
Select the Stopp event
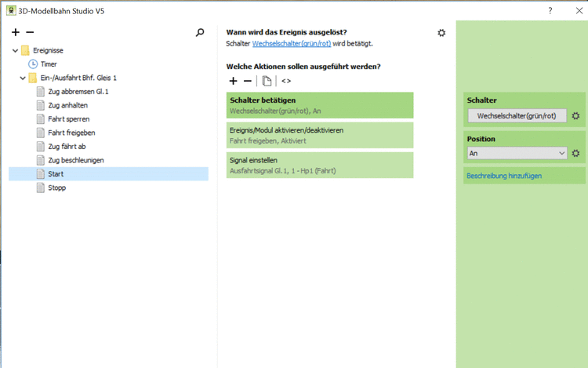tap(56, 188)
